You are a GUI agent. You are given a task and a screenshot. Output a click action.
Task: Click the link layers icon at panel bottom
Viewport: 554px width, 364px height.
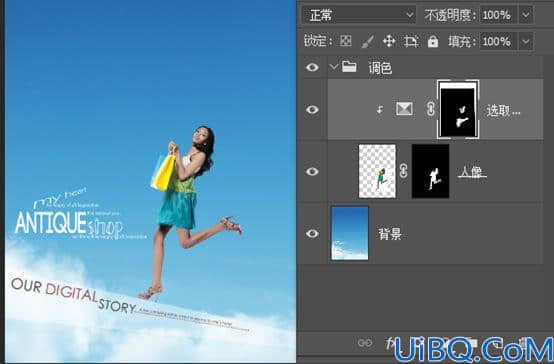tap(365, 343)
